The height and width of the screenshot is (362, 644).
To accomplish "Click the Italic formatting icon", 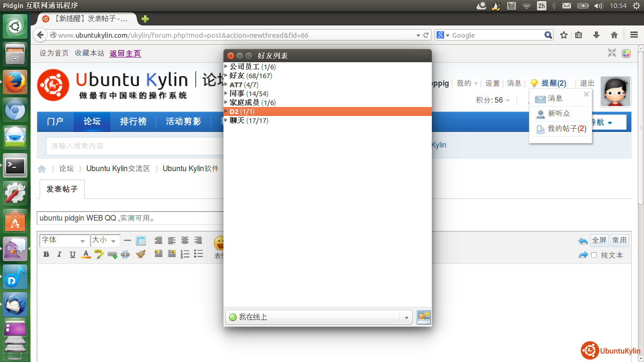I will click(59, 255).
